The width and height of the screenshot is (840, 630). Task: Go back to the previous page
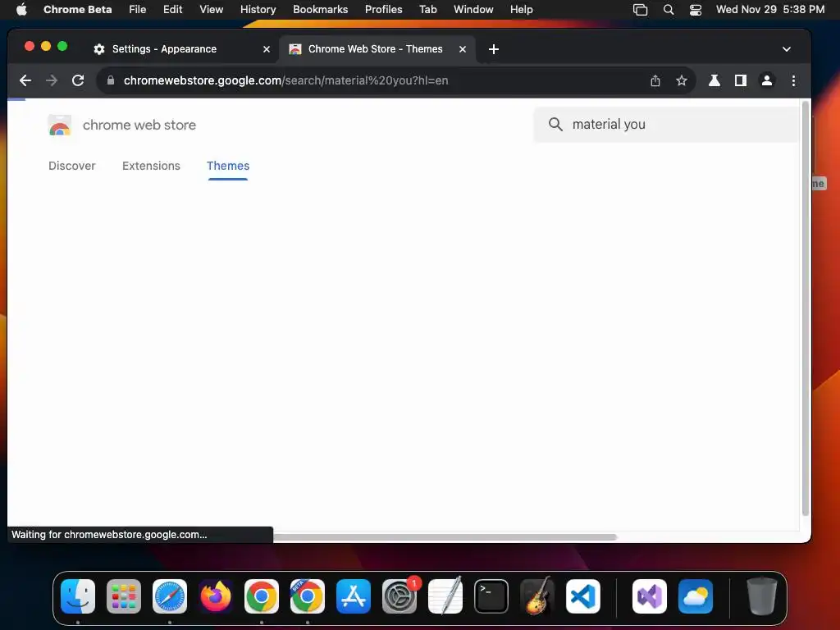tap(25, 80)
